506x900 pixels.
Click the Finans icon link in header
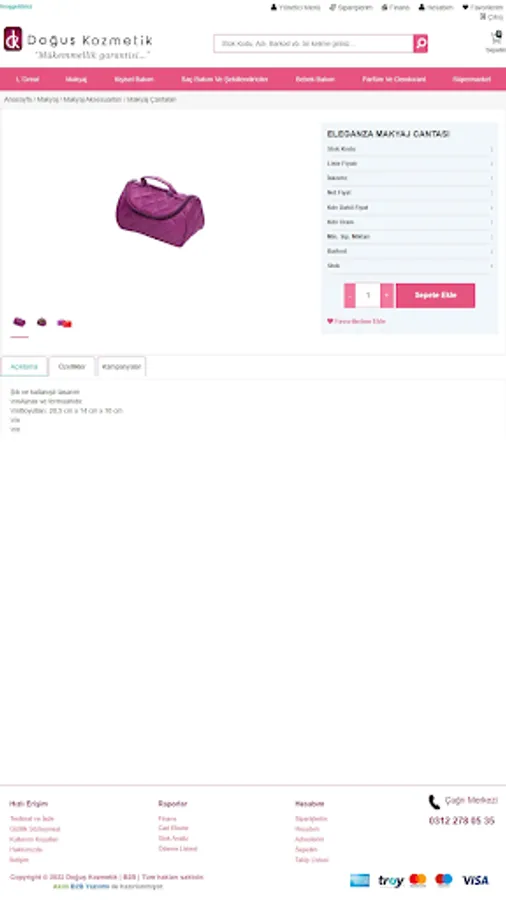396,7
